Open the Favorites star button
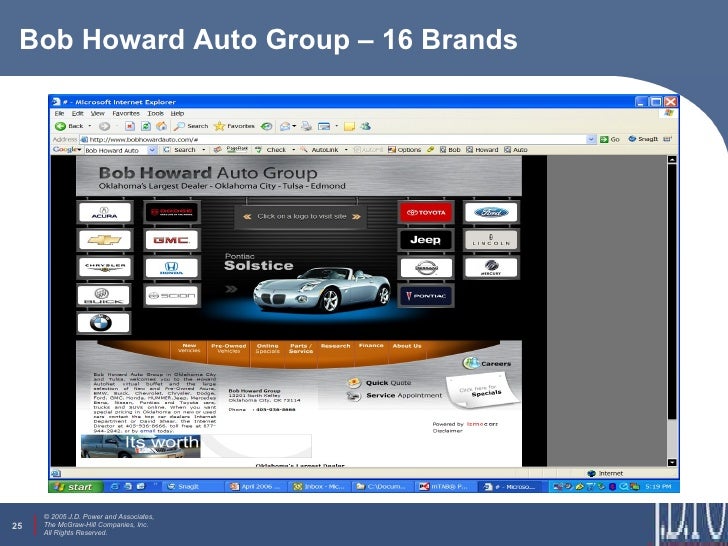 pos(234,126)
